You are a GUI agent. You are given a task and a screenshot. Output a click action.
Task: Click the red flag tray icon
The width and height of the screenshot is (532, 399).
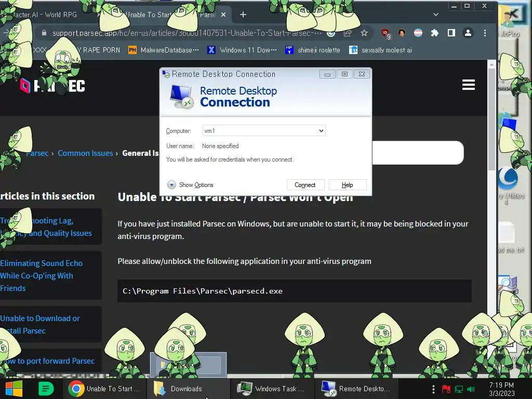pos(446,389)
